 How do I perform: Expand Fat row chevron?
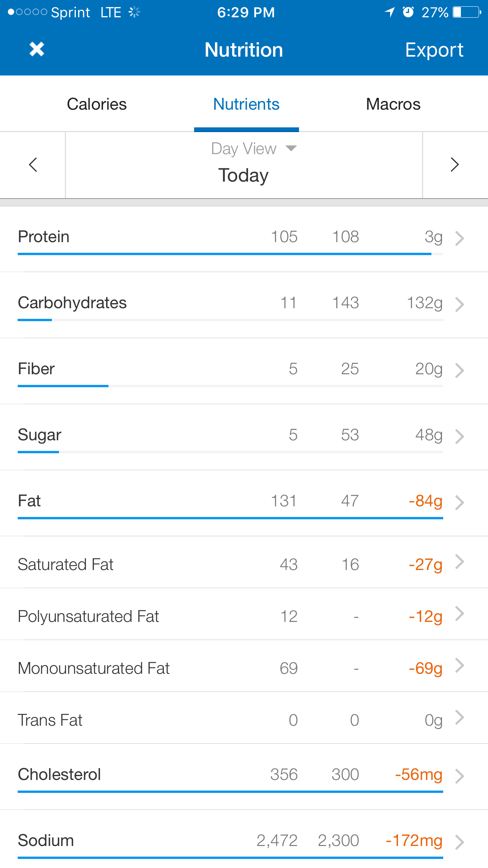pos(459,502)
